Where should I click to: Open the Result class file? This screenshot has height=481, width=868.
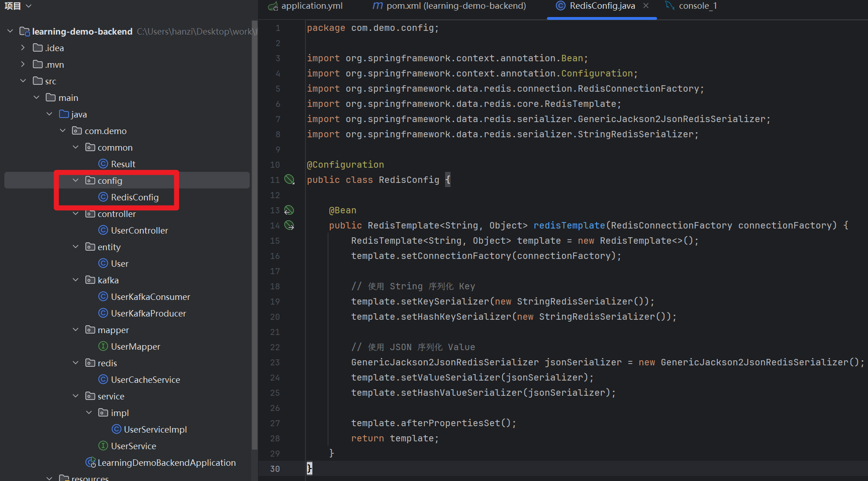point(123,164)
